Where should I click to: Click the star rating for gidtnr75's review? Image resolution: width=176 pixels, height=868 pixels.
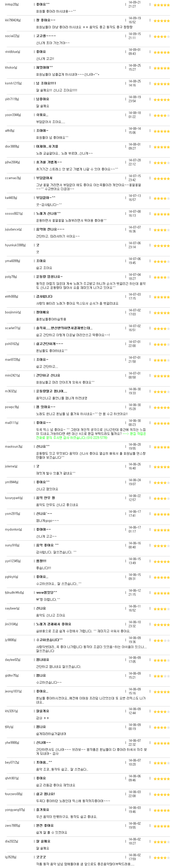click(x=161, y=676)
